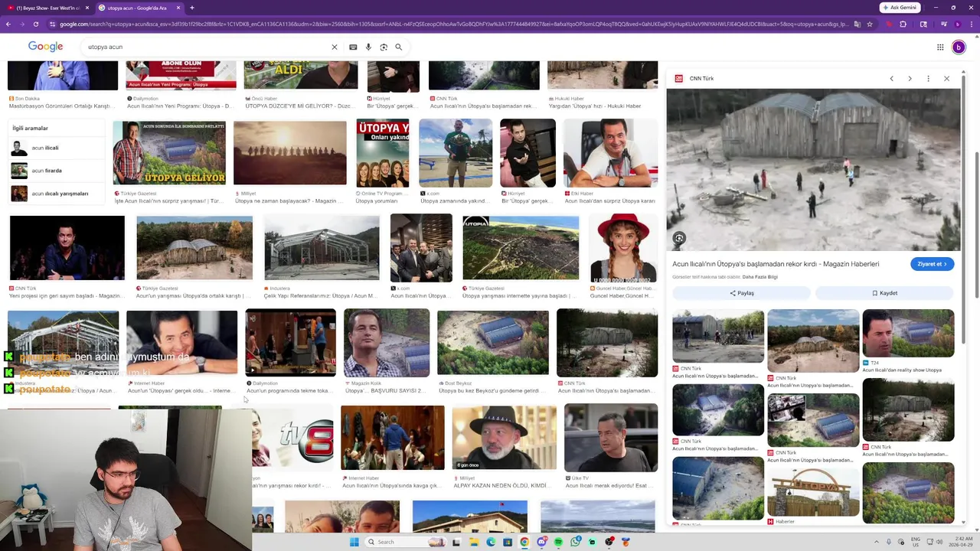Click the Ziyaret et button
The height and width of the screenshot is (551, 980).
coord(932,264)
